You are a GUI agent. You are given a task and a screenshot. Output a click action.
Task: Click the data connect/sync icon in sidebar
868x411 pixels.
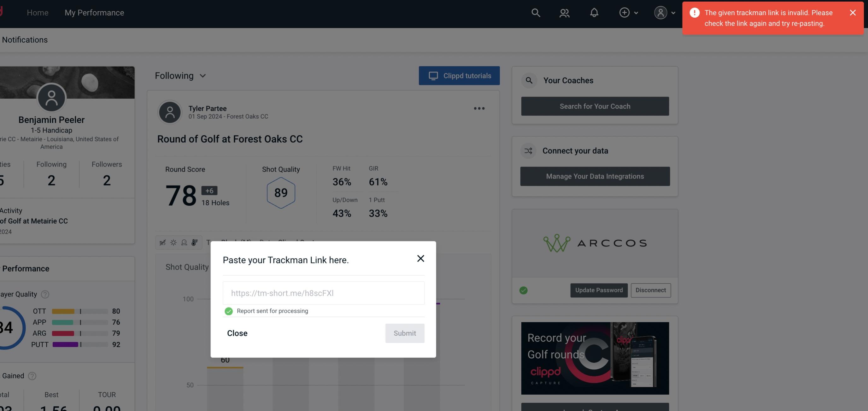click(529, 151)
